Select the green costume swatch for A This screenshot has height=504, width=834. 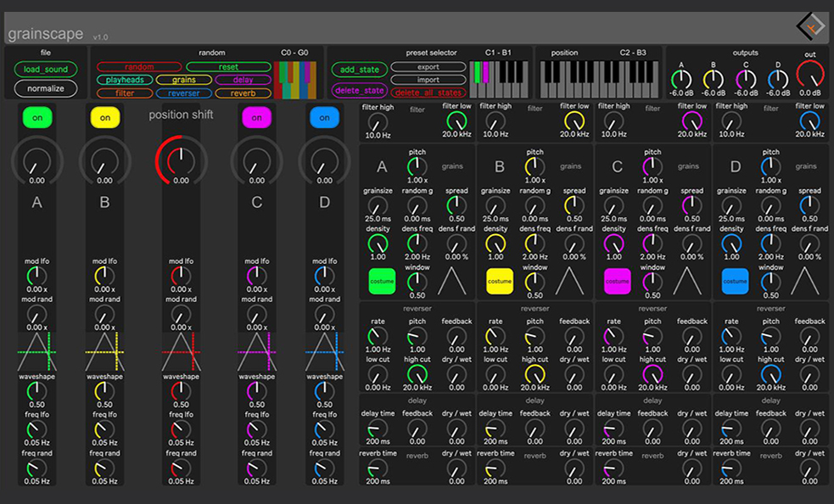click(x=382, y=281)
